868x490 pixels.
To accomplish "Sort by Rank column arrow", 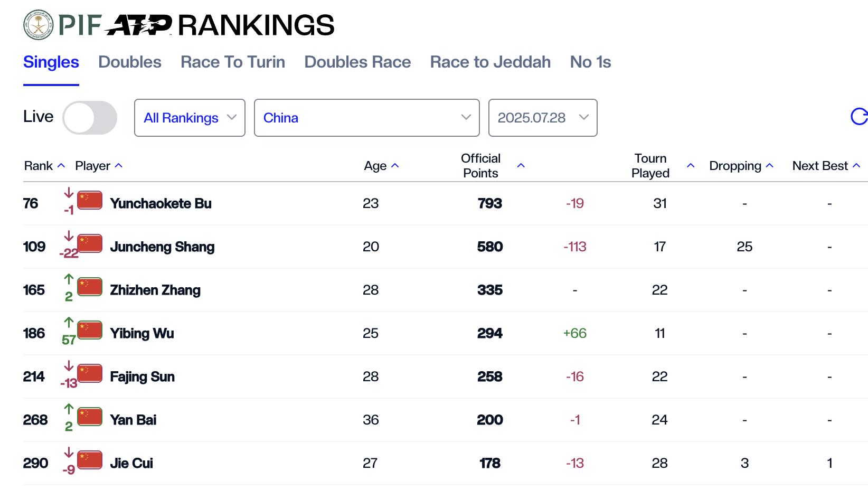I will [x=61, y=166].
